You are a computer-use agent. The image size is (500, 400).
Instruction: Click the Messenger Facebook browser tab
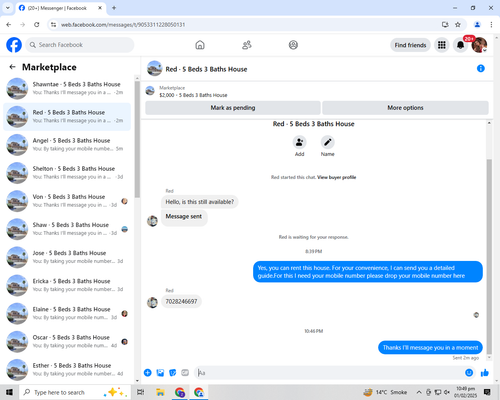(60, 8)
